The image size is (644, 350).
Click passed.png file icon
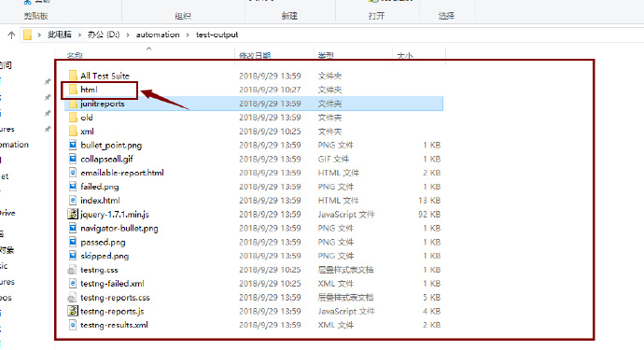tap(73, 242)
